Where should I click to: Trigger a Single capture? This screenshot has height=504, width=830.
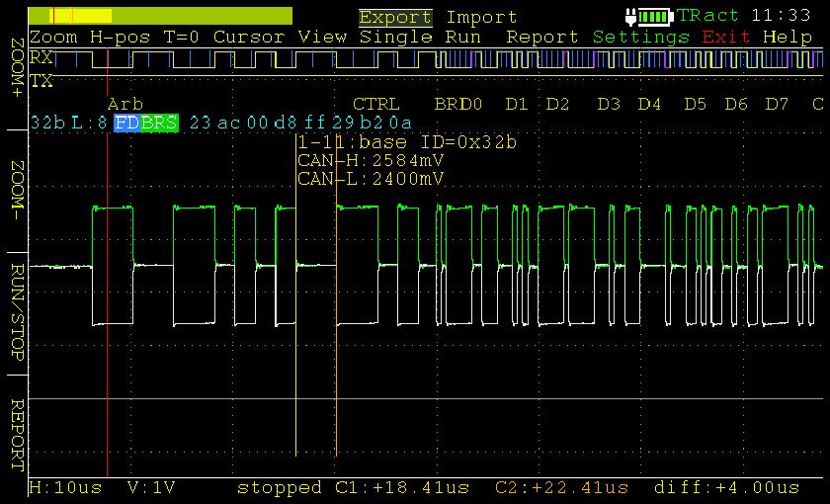395,37
